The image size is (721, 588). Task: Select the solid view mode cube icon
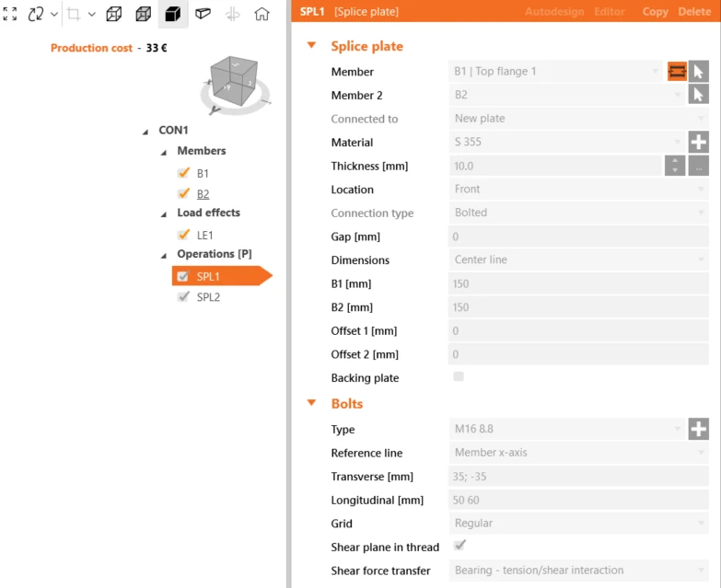click(172, 14)
